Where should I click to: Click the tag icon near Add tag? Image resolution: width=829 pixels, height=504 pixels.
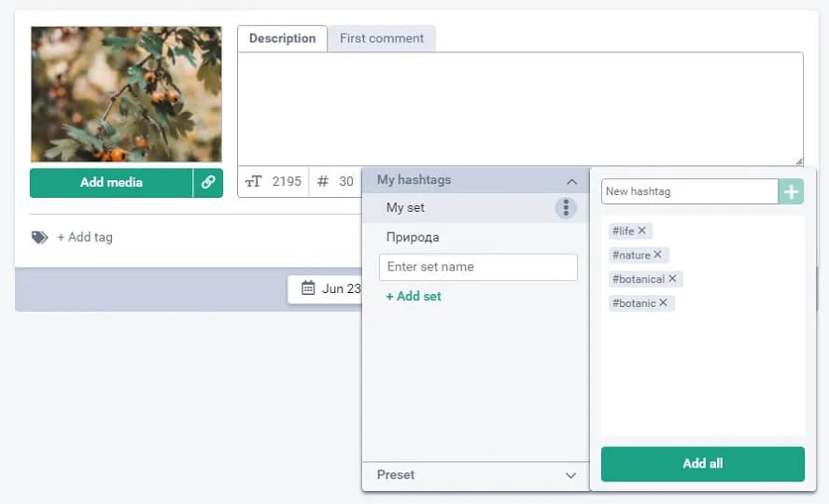point(39,237)
